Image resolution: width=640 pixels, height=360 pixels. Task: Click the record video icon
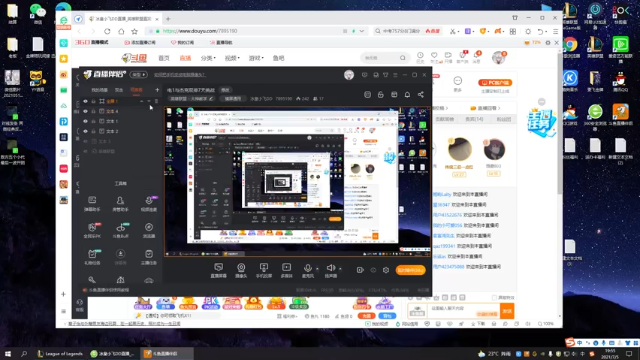tap(360, 270)
